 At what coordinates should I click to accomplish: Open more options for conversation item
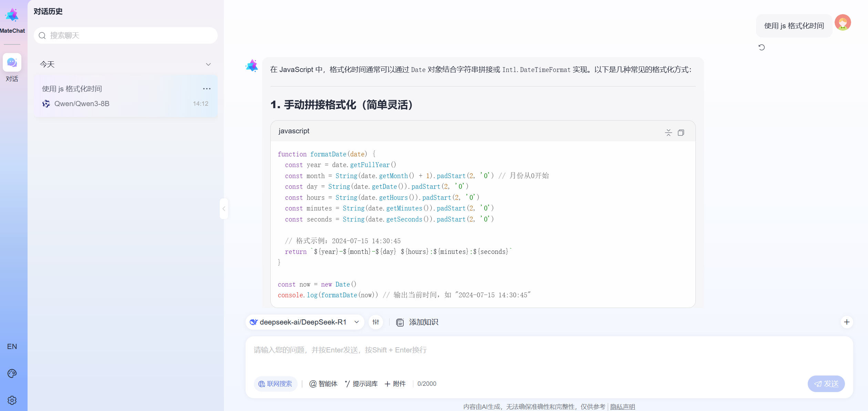tap(207, 89)
